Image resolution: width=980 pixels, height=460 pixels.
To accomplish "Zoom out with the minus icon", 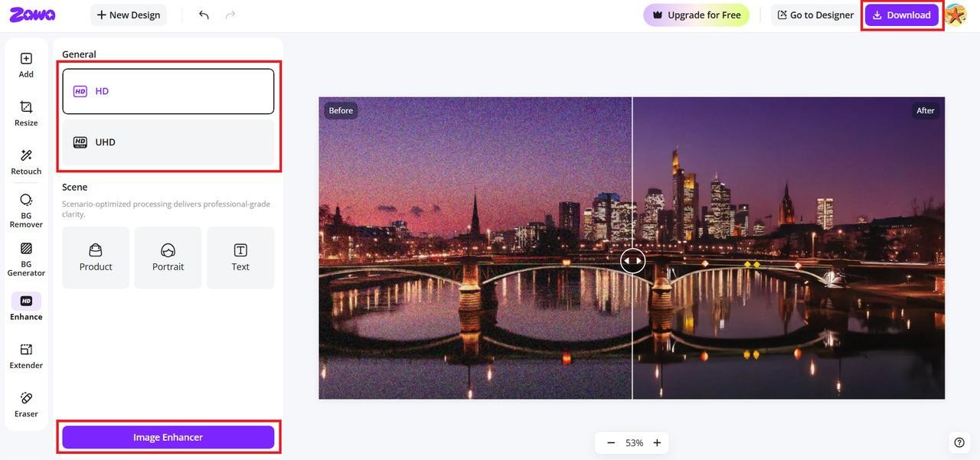I will 611,442.
